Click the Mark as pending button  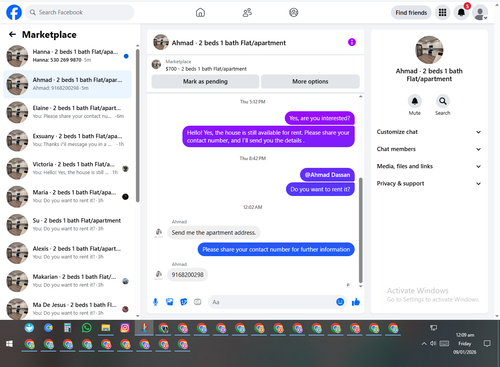205,81
